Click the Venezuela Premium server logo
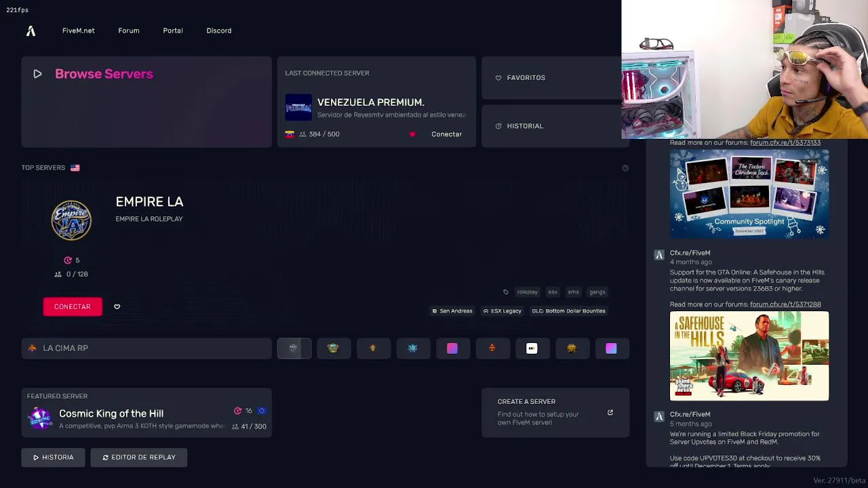 (298, 108)
